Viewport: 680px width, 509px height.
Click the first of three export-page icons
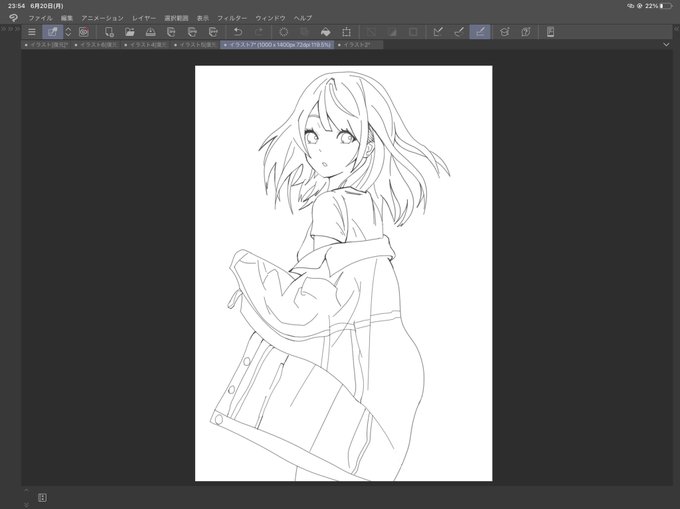(171, 32)
